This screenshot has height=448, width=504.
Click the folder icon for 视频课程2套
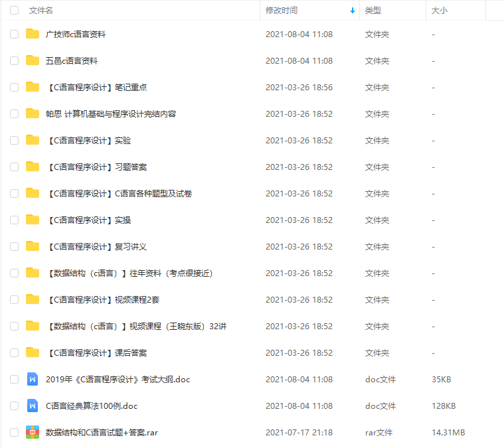[x=33, y=299]
